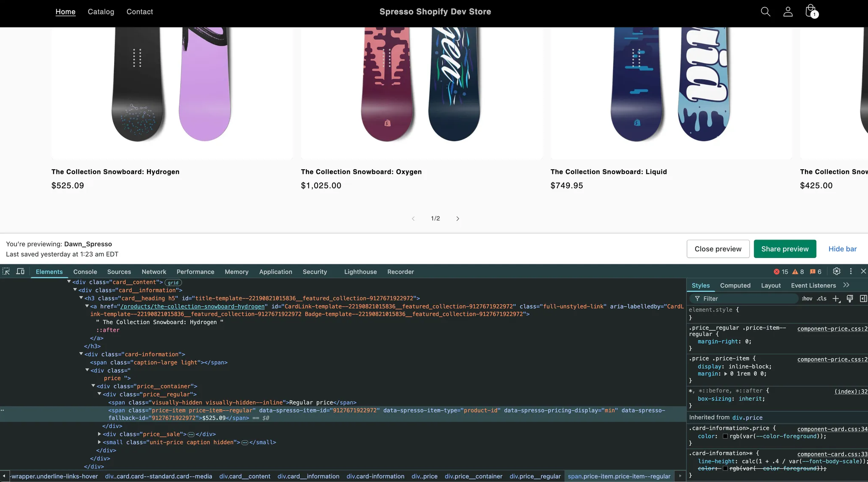Switch to the Network tab
Image resolution: width=868 pixels, height=482 pixels.
click(x=154, y=272)
